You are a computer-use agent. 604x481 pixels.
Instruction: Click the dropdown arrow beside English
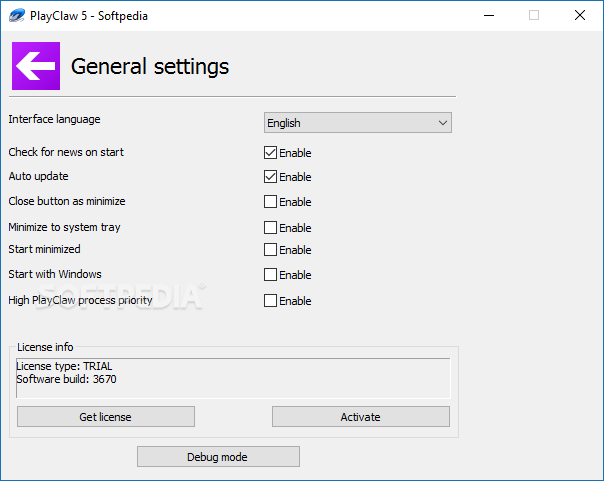(443, 123)
